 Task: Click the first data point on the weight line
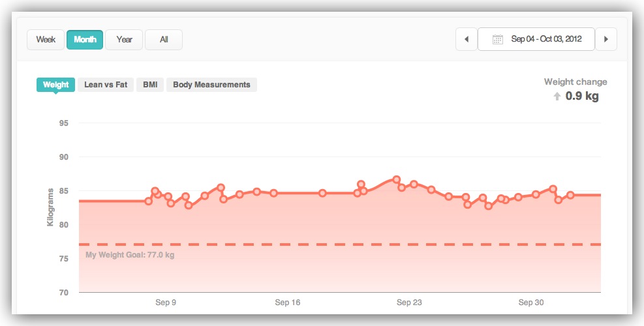click(149, 201)
